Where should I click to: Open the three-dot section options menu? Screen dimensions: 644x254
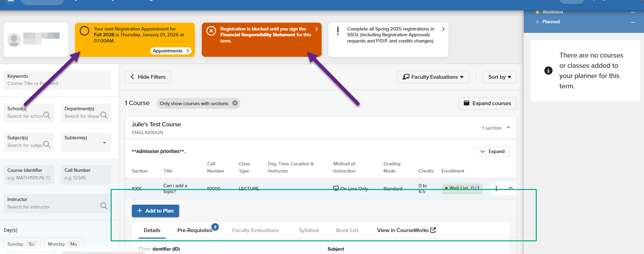(x=496, y=188)
